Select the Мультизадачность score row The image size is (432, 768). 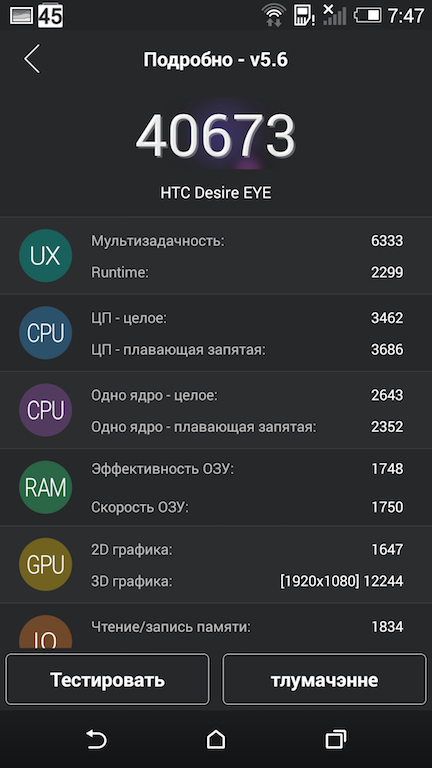click(247, 240)
